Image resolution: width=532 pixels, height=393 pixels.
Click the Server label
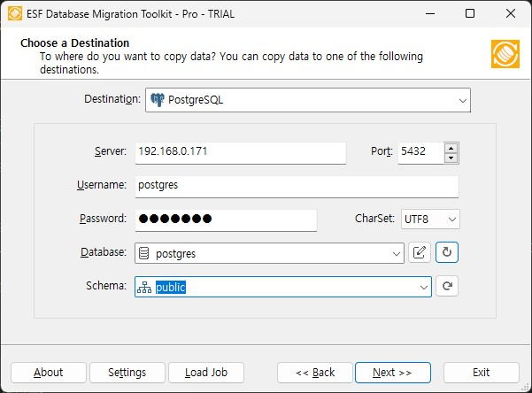pyautogui.click(x=111, y=151)
